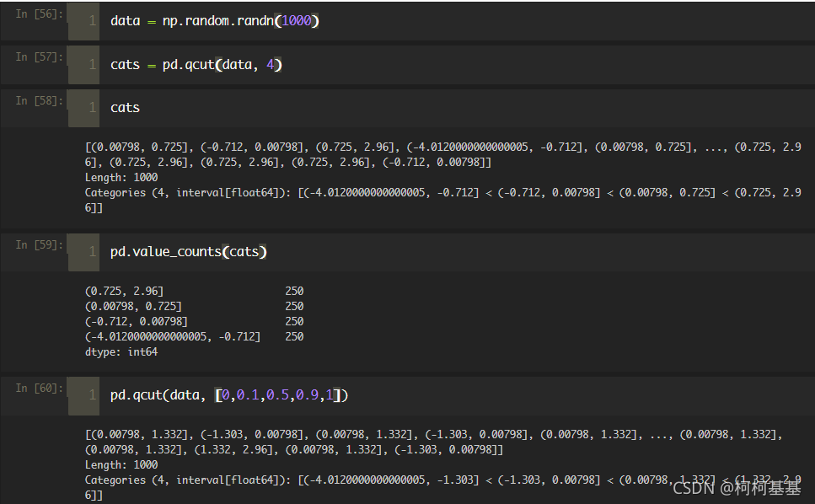Image resolution: width=815 pixels, height=504 pixels.
Task: Click the number 4 in first qcut call
Action: click(271, 64)
